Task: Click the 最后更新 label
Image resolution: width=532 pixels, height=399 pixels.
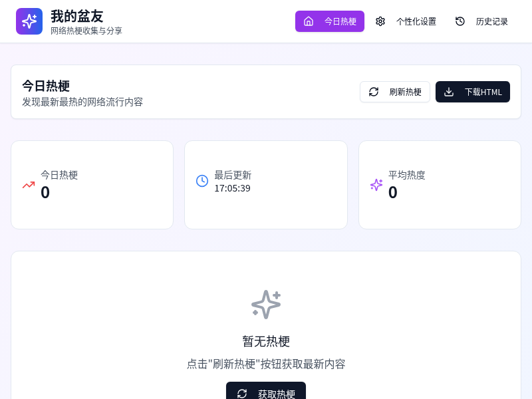Action: [233, 175]
